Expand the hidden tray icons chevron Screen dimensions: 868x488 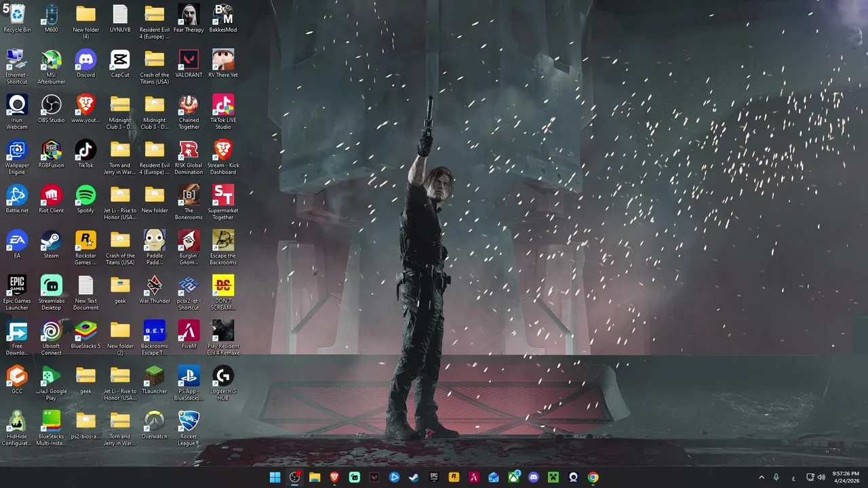pos(761,477)
